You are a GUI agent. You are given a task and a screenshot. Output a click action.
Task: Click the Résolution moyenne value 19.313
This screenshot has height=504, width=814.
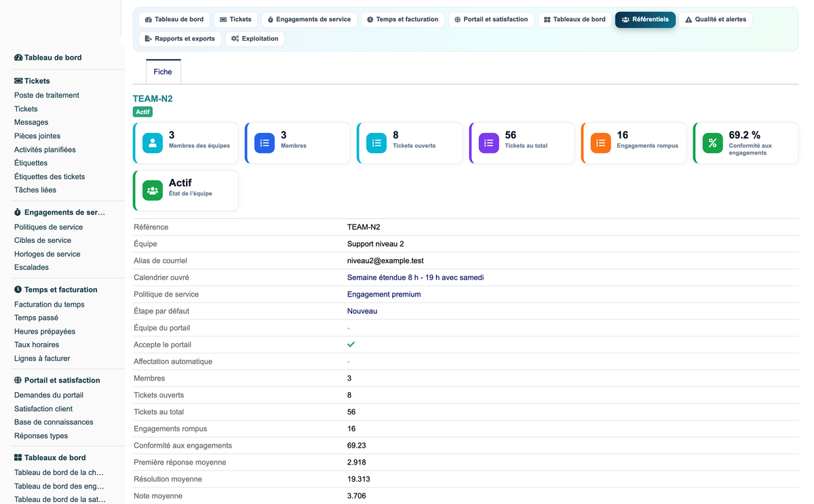(359, 480)
